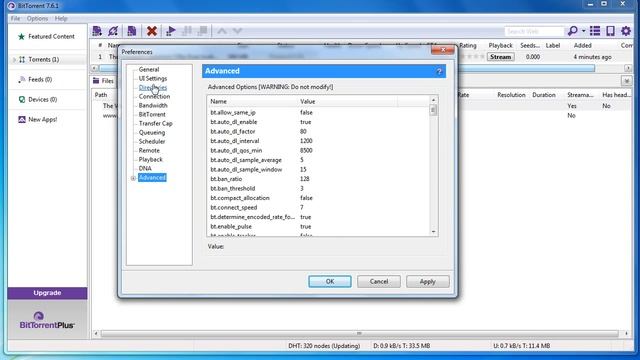The image size is (640, 360).
Task: Click the Featured Content star icon
Action: pyautogui.click(x=21, y=37)
